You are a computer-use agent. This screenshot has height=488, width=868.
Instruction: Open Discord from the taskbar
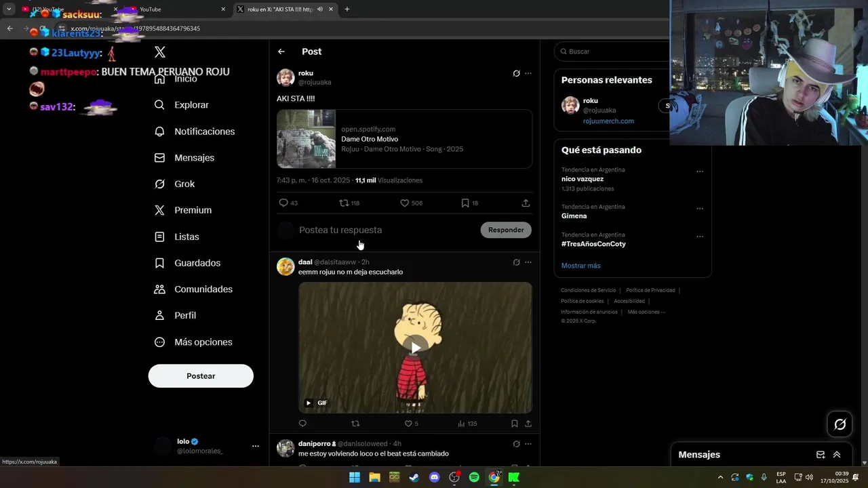click(x=435, y=477)
